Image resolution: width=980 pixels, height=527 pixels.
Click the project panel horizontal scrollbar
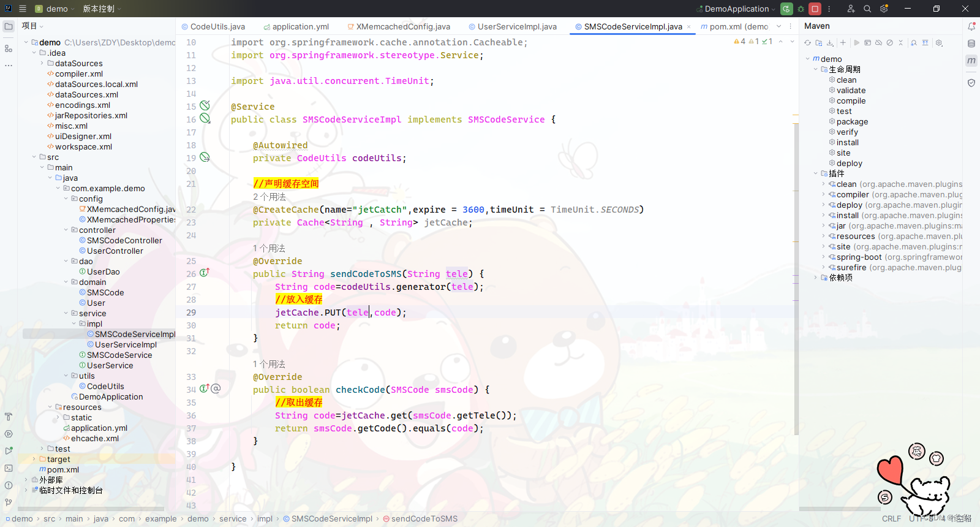coord(91,509)
